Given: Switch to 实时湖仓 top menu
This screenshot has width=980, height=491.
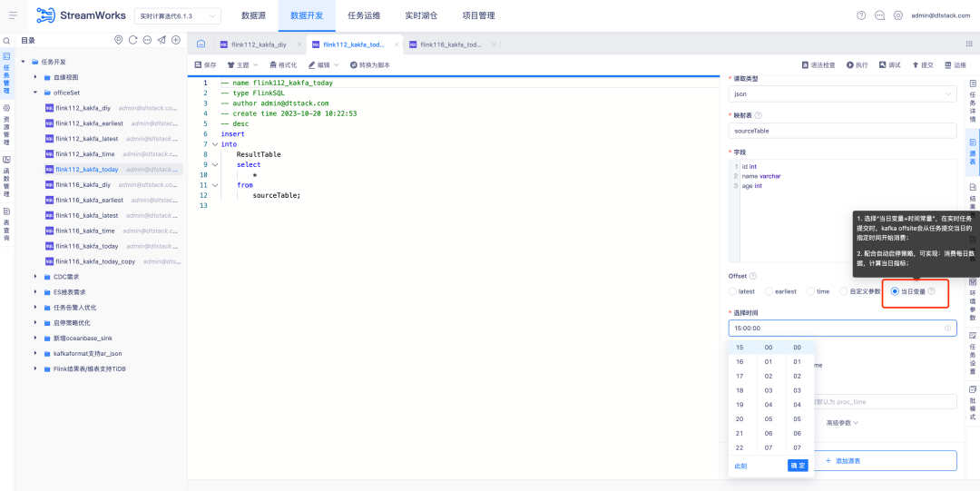Looking at the screenshot, I should point(421,15).
